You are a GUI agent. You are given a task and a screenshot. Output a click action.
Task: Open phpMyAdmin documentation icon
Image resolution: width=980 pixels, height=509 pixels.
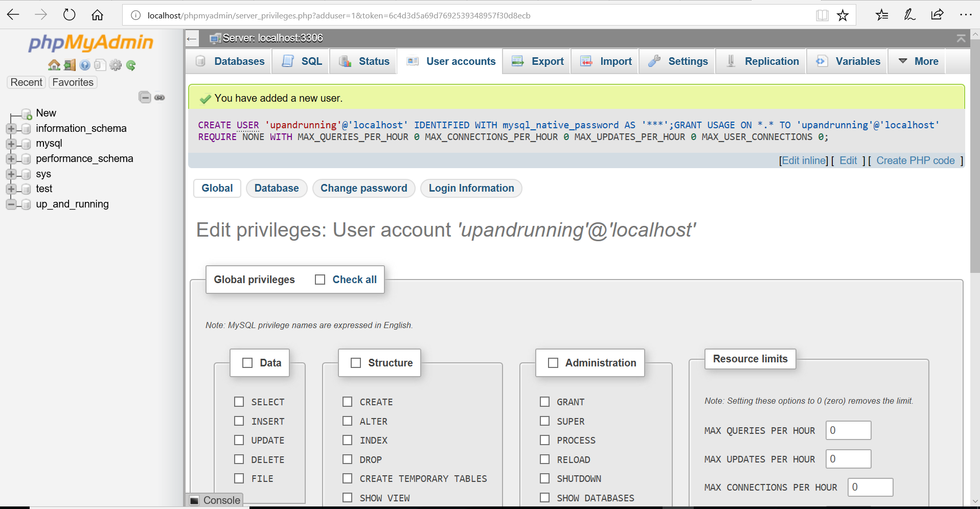coord(85,65)
